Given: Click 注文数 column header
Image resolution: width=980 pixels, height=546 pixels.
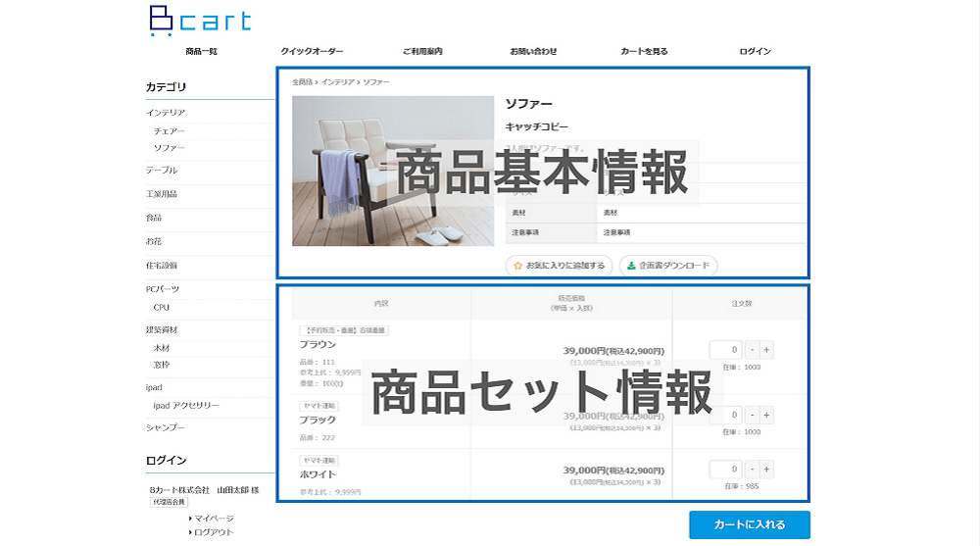Looking at the screenshot, I should 742,303.
